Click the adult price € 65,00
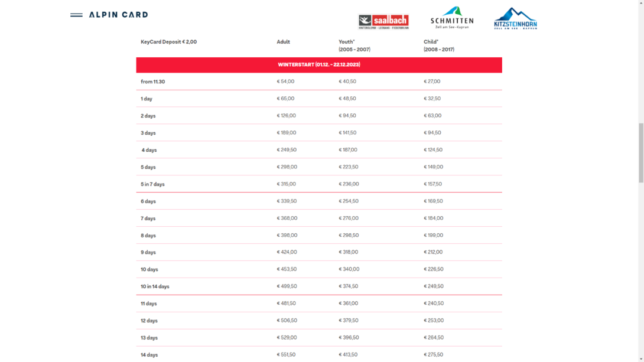This screenshot has height=362, width=644. [285, 99]
